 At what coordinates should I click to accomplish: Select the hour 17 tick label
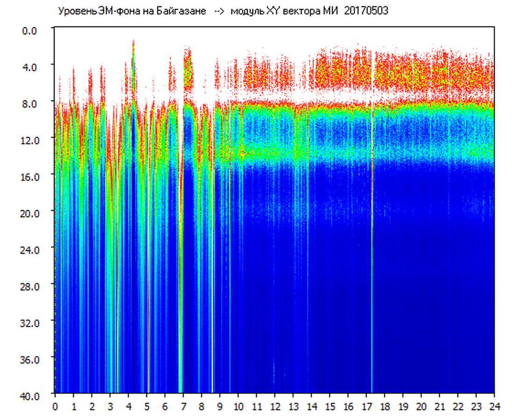tap(366, 406)
